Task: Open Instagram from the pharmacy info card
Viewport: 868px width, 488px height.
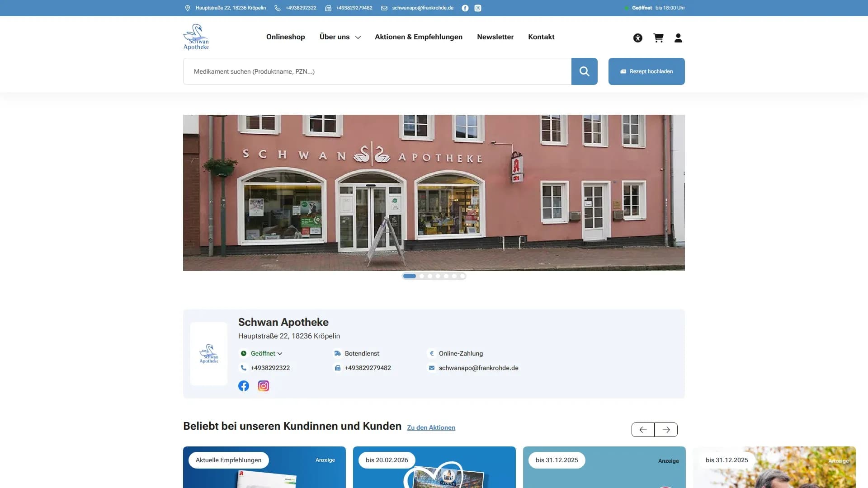Action: pos(263,385)
